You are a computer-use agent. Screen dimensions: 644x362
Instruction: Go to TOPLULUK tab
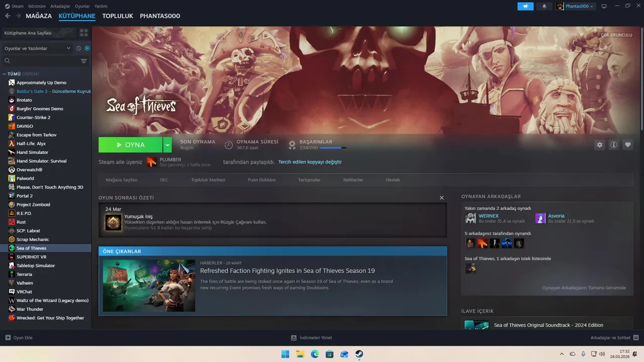(x=118, y=16)
